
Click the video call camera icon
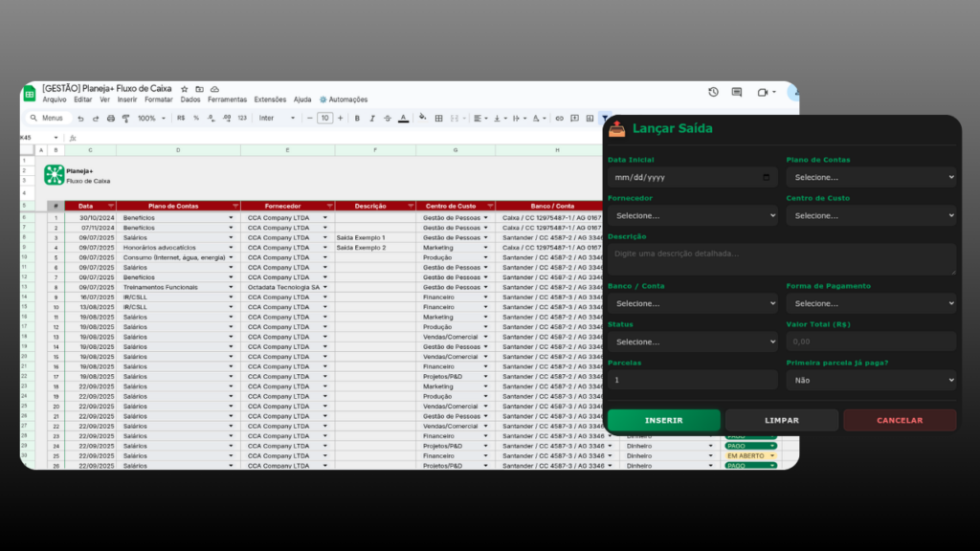click(763, 92)
